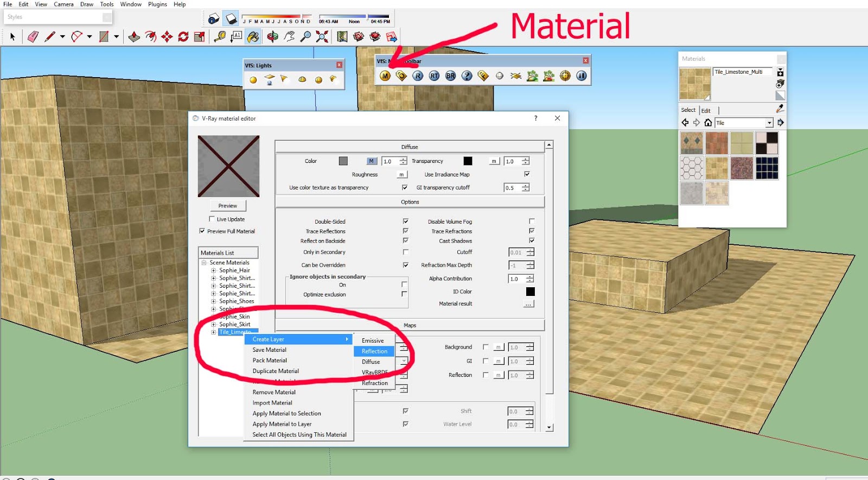Toggle Live Update checkbox
Image resolution: width=868 pixels, height=480 pixels.
[x=212, y=219]
